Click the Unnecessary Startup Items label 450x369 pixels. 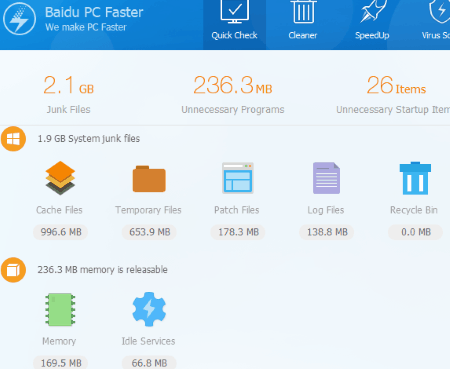[393, 110]
